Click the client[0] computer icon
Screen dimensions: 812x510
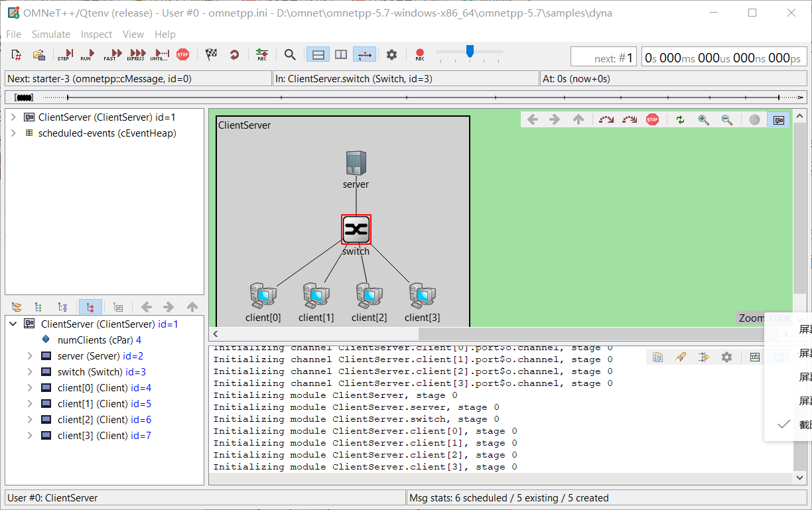(263, 296)
